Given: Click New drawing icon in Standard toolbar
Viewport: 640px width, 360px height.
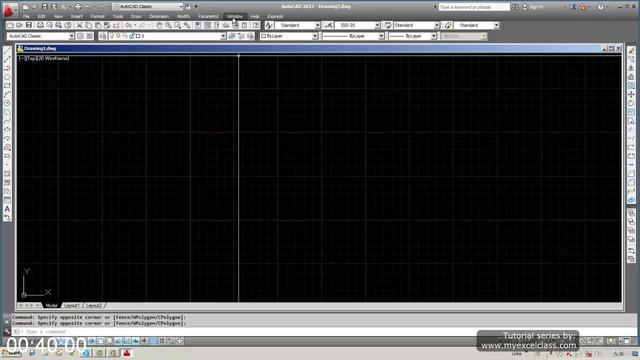Looking at the screenshot, I should (10, 25).
